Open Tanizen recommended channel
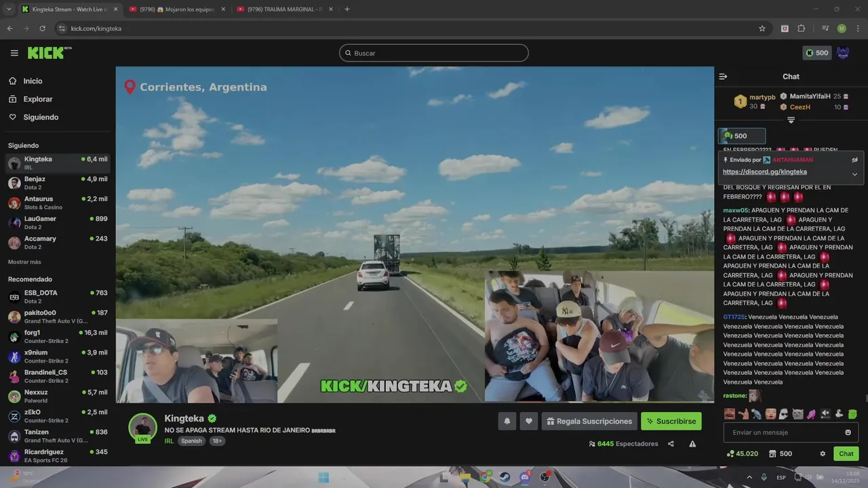Screen dimensions: 868x488 point(58,436)
